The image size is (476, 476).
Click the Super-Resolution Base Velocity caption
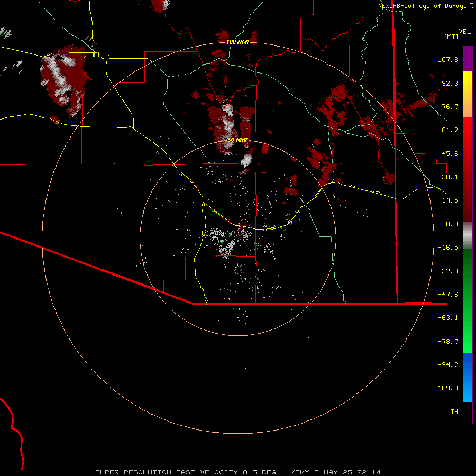click(237, 472)
